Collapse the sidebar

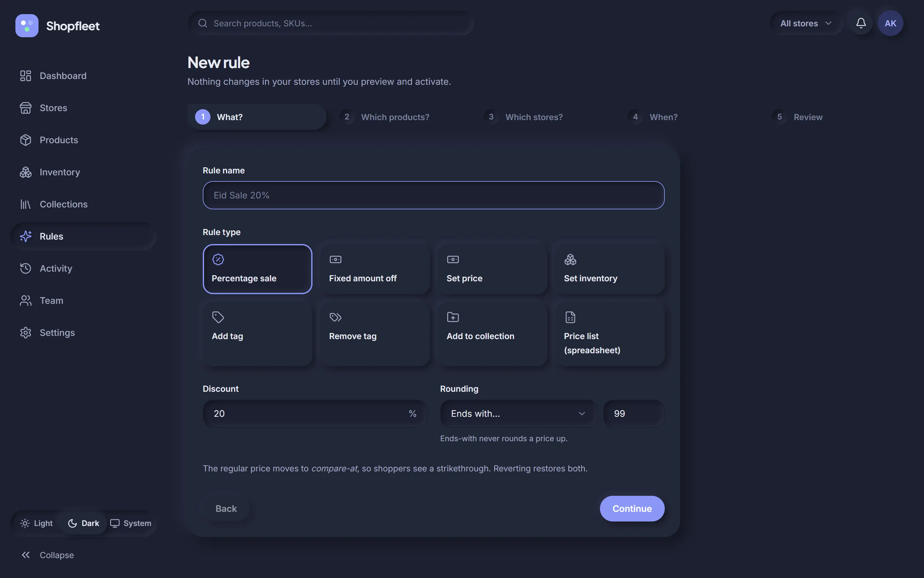[x=83, y=555]
